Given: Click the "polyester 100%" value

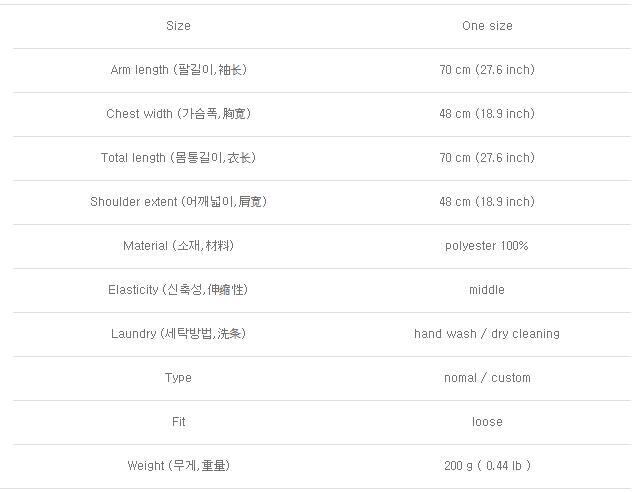Looking at the screenshot, I should [487, 246].
